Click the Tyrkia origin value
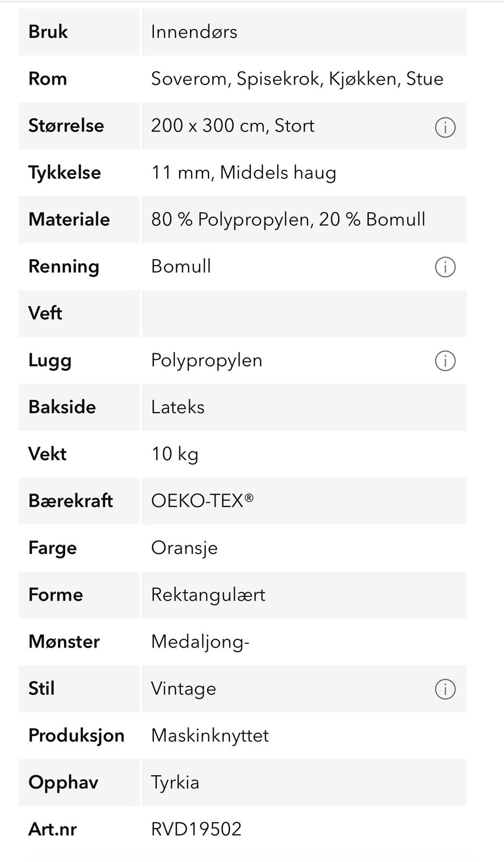The height and width of the screenshot is (862, 504). pyautogui.click(x=175, y=782)
